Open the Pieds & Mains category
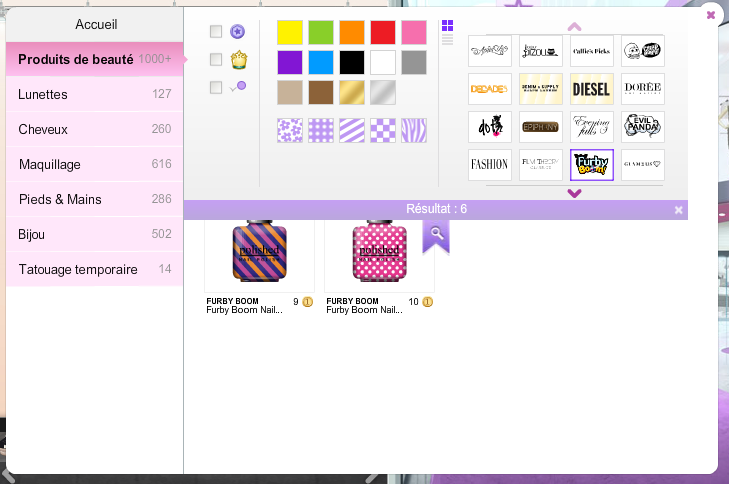 pos(95,199)
